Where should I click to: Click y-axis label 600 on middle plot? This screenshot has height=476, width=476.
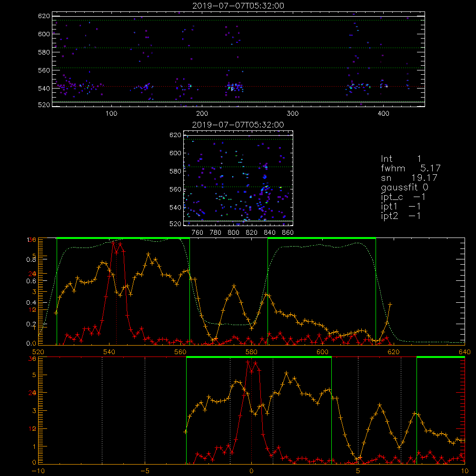coord(176,153)
